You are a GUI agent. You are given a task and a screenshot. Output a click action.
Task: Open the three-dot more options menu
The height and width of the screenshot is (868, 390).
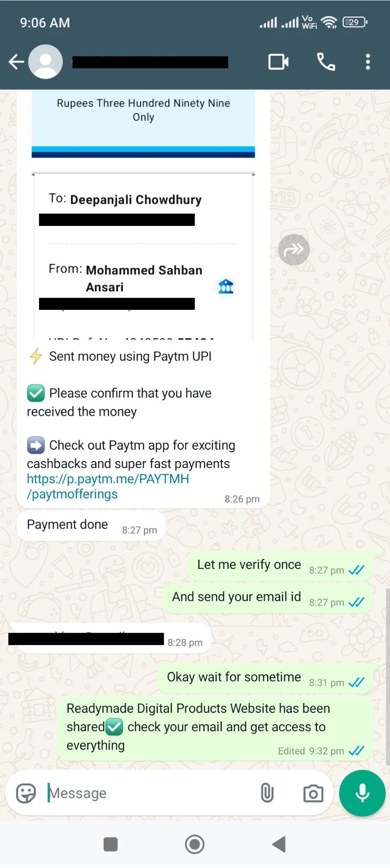pos(368,62)
